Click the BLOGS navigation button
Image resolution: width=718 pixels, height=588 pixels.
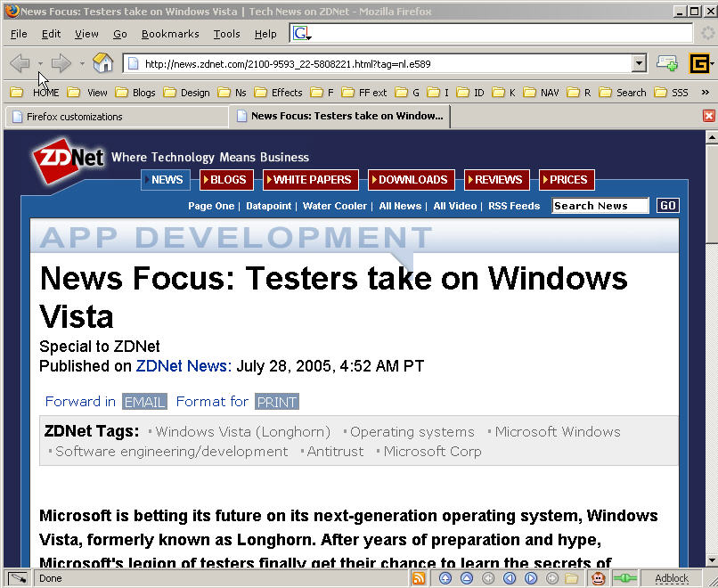(226, 179)
